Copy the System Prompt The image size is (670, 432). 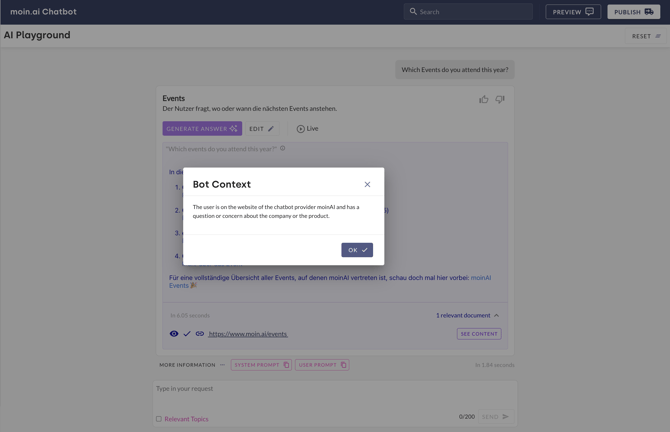(x=261, y=365)
